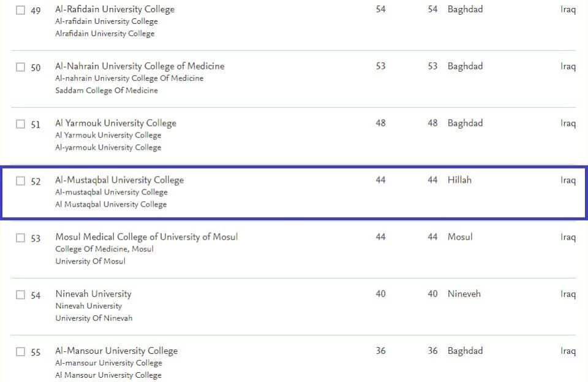Toggle checkbox for Al-Mustaqbal University College
Image resolution: width=588 pixels, height=382 pixels.
(x=21, y=181)
